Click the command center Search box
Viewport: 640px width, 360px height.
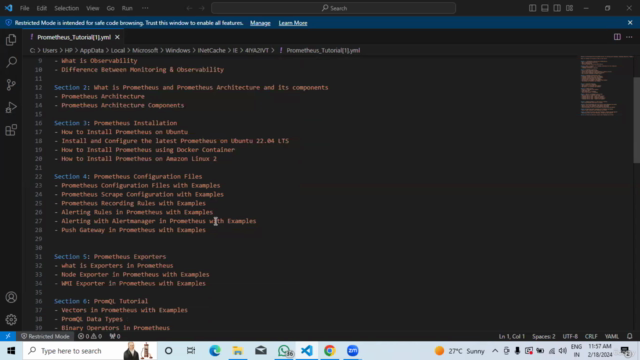pos(333,8)
